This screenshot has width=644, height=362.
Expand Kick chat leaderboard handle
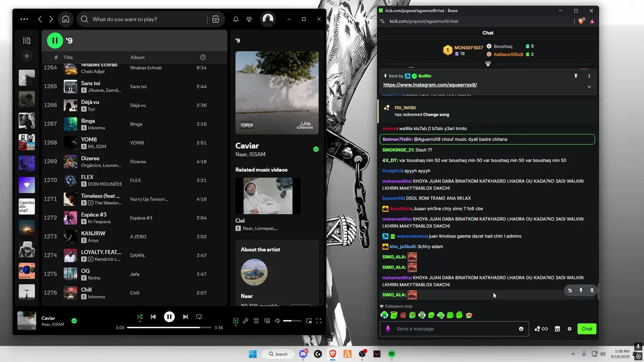click(488, 64)
